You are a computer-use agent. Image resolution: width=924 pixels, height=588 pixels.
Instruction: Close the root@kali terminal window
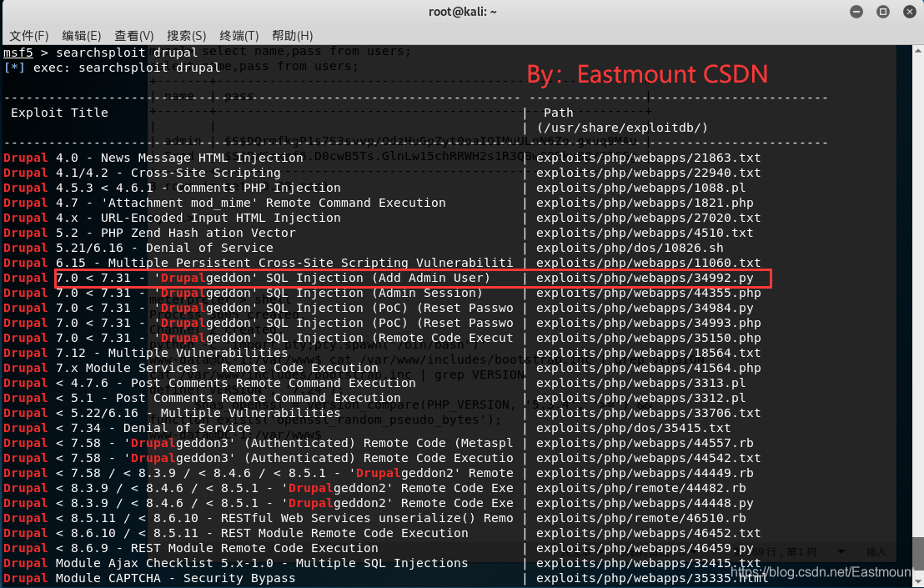tap(909, 12)
